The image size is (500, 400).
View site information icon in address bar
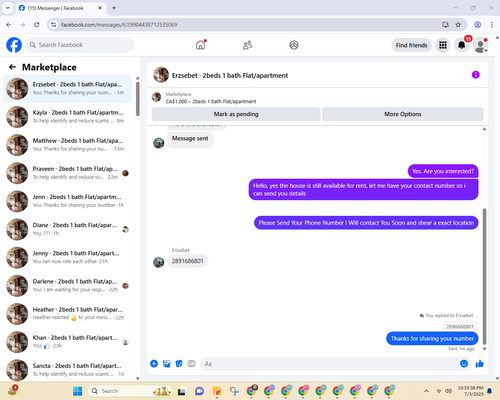coord(53,25)
